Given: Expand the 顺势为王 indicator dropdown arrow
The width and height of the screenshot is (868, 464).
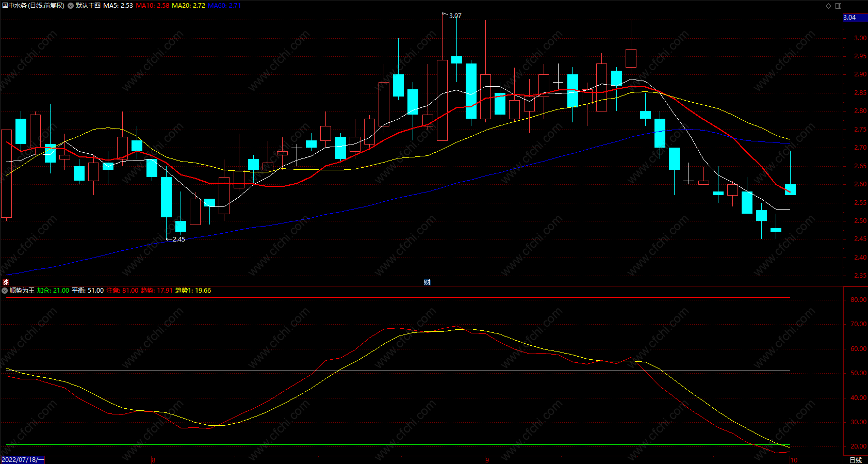Looking at the screenshot, I should pos(5,291).
